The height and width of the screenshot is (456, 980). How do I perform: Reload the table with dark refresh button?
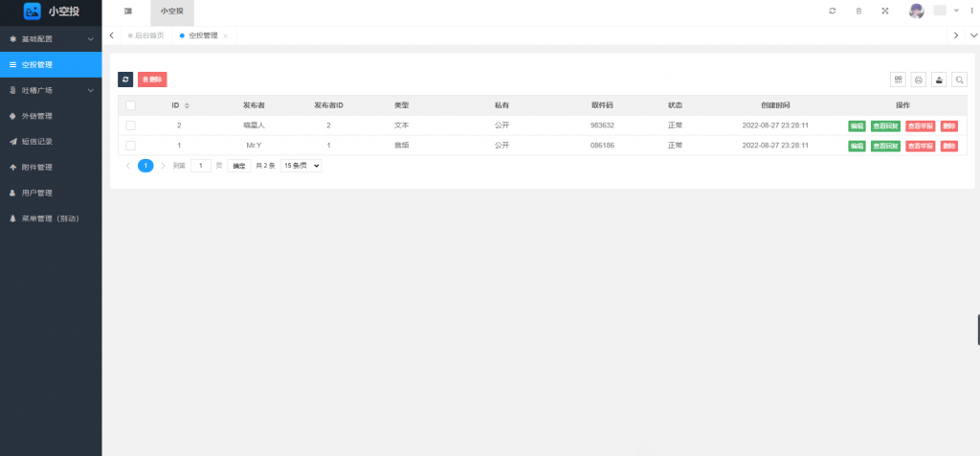coord(125,80)
